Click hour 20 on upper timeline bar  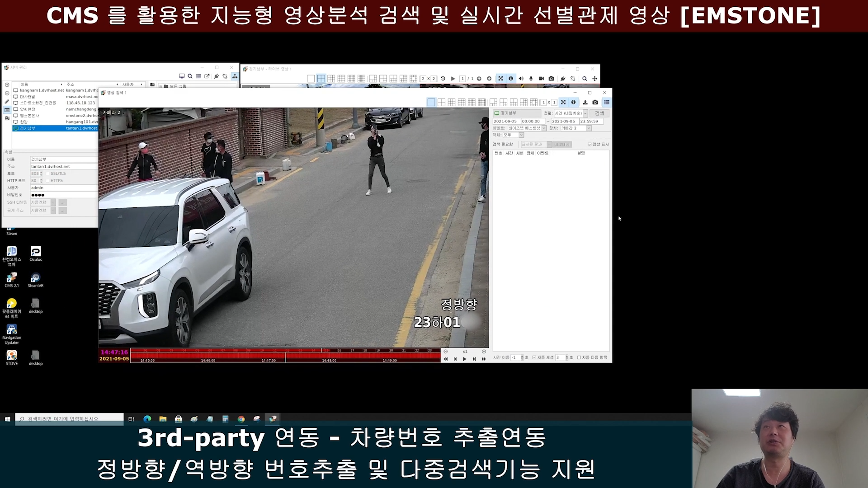coord(391,350)
